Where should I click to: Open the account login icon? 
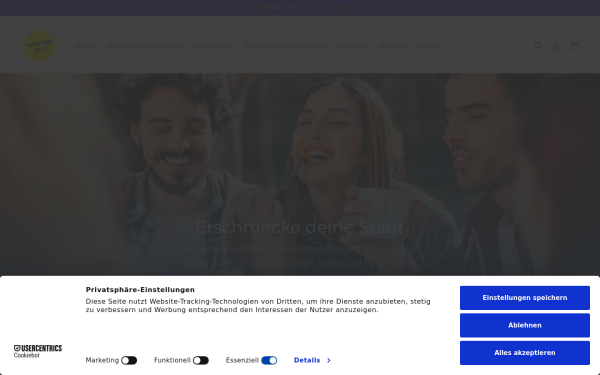(x=556, y=46)
